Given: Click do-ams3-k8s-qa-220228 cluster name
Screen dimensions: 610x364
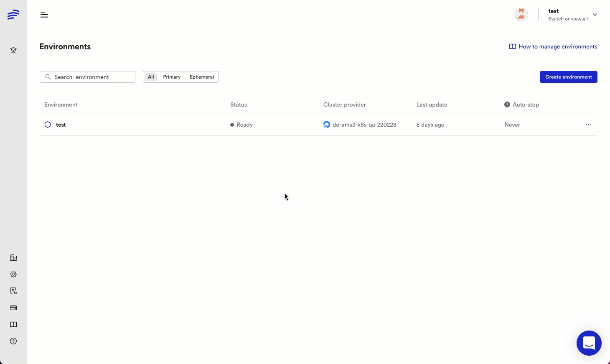Looking at the screenshot, I should pos(364,125).
